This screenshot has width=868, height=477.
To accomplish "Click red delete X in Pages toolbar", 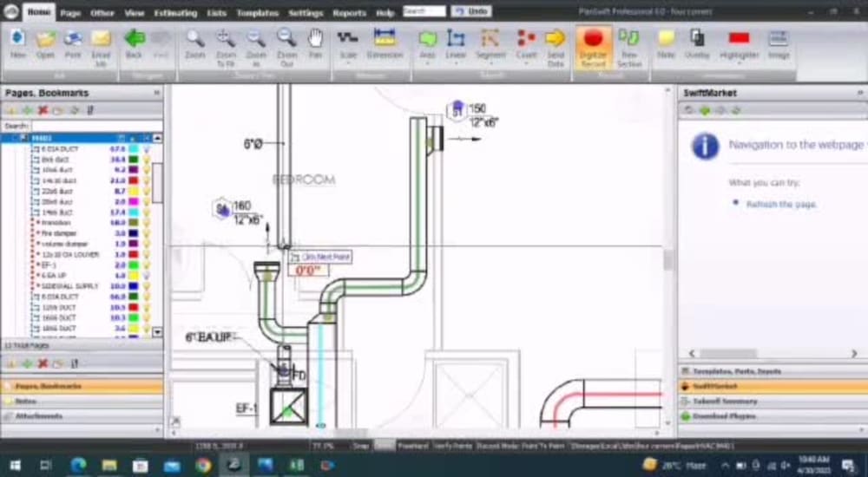I will point(42,110).
